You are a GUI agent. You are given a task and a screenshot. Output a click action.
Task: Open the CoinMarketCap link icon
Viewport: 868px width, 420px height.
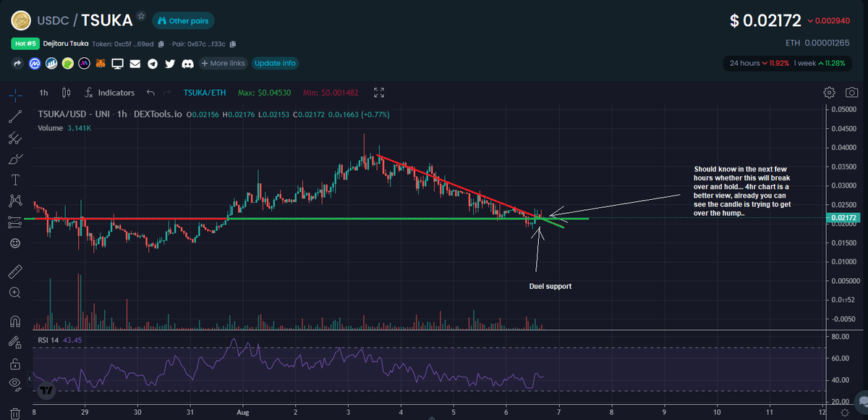[35, 64]
